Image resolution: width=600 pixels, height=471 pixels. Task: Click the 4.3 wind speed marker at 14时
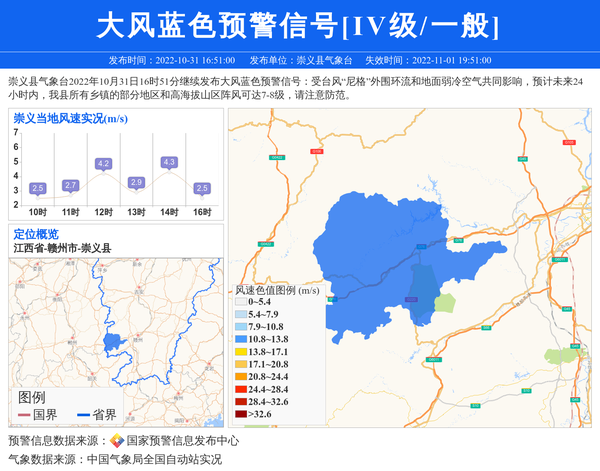point(169,162)
